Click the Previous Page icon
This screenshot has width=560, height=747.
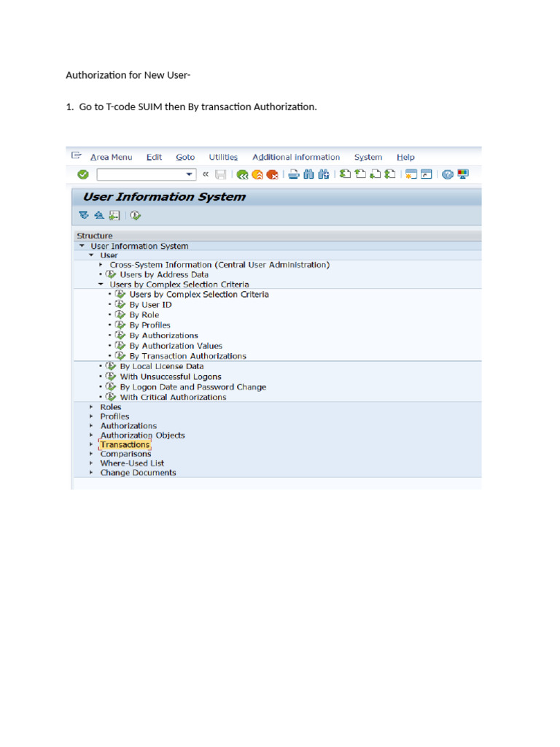click(x=360, y=174)
